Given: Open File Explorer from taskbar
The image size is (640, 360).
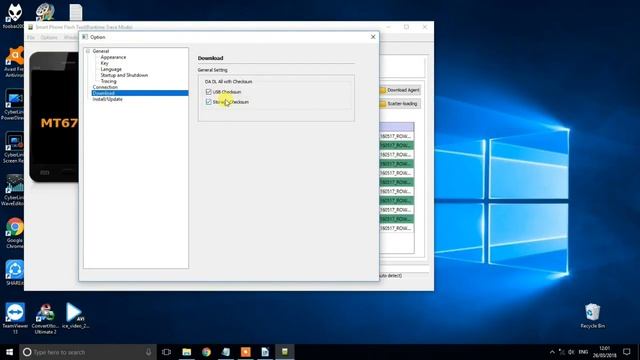Looking at the screenshot, I should tap(187, 352).
